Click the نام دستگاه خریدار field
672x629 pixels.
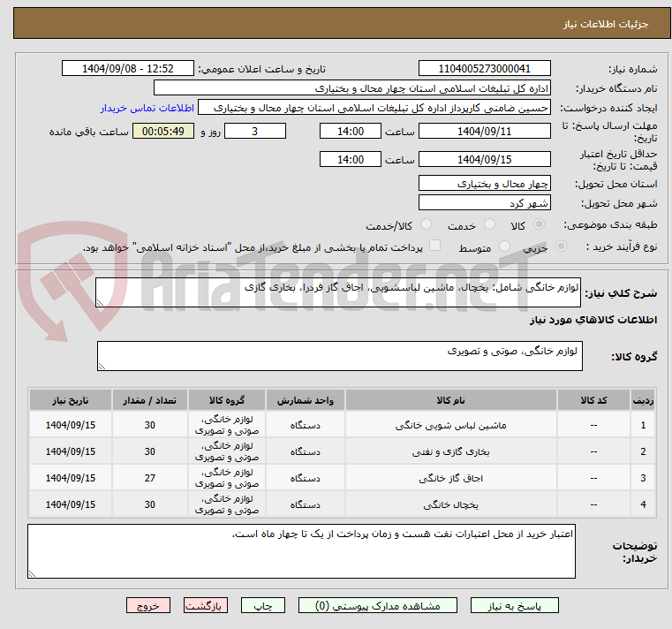351,88
